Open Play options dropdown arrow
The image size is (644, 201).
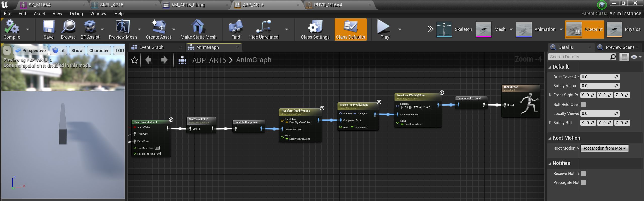coord(400,29)
